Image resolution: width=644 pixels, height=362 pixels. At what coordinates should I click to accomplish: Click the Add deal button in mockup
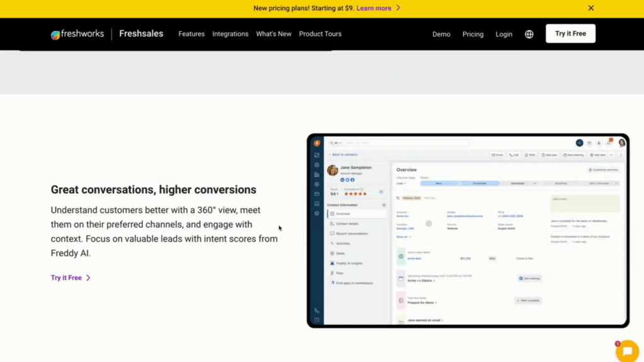pos(597,155)
